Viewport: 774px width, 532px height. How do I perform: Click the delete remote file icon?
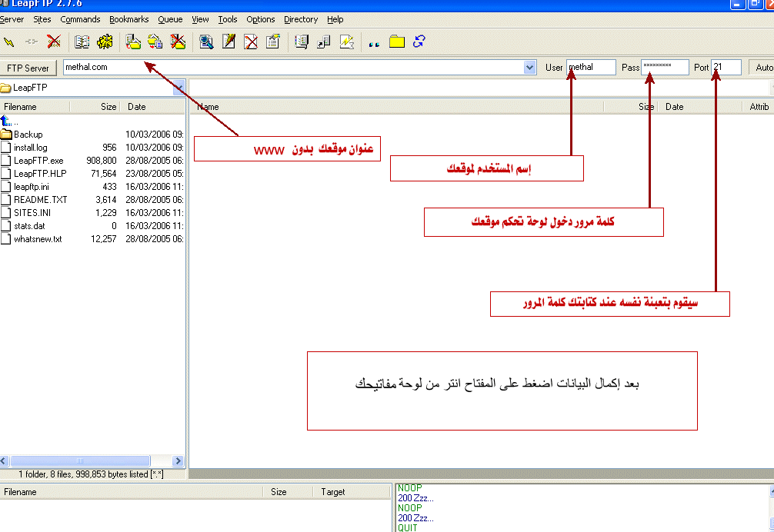coord(251,42)
